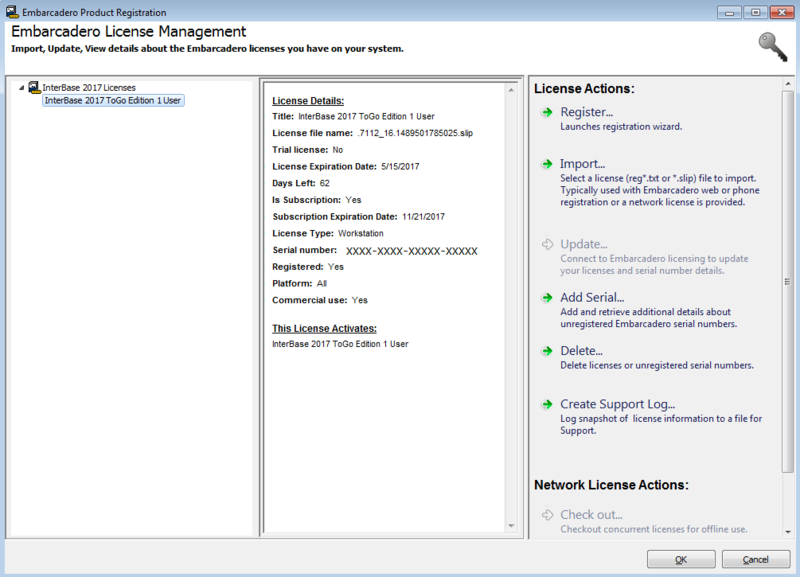Click the Check out... network action

(591, 514)
